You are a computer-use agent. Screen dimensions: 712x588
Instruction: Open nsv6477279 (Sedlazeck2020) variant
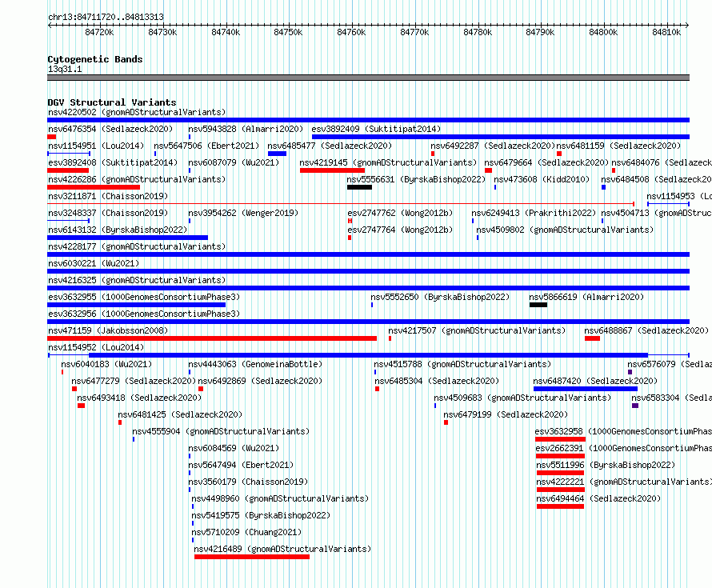click(134, 381)
